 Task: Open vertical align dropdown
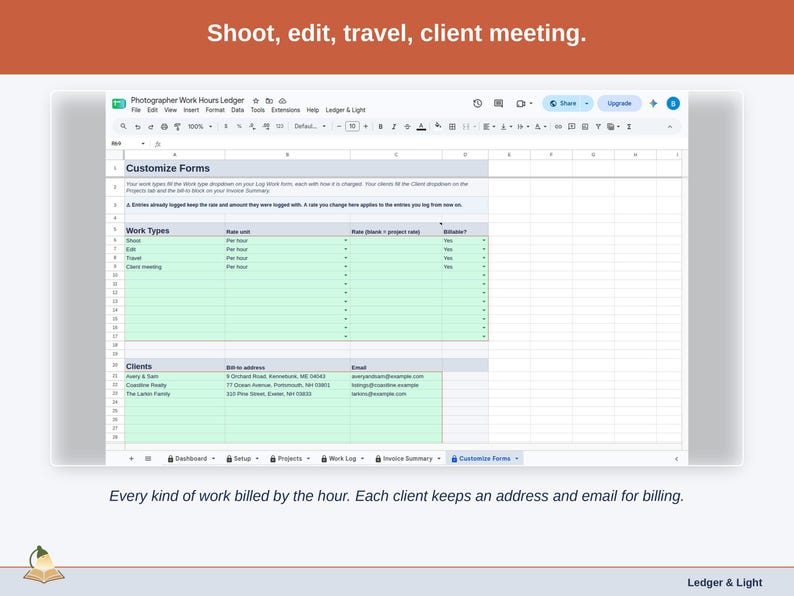click(x=506, y=127)
